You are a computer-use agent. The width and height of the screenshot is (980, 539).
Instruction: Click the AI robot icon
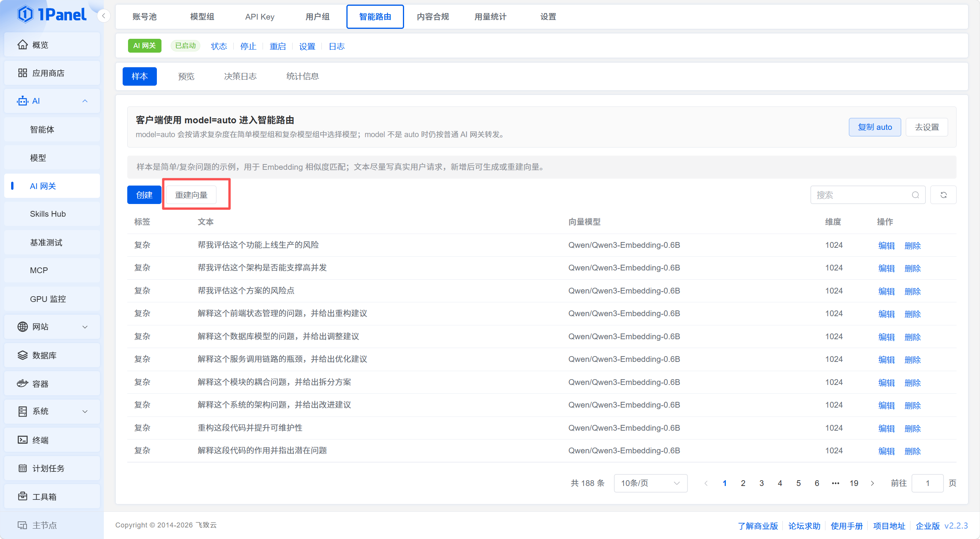click(23, 101)
